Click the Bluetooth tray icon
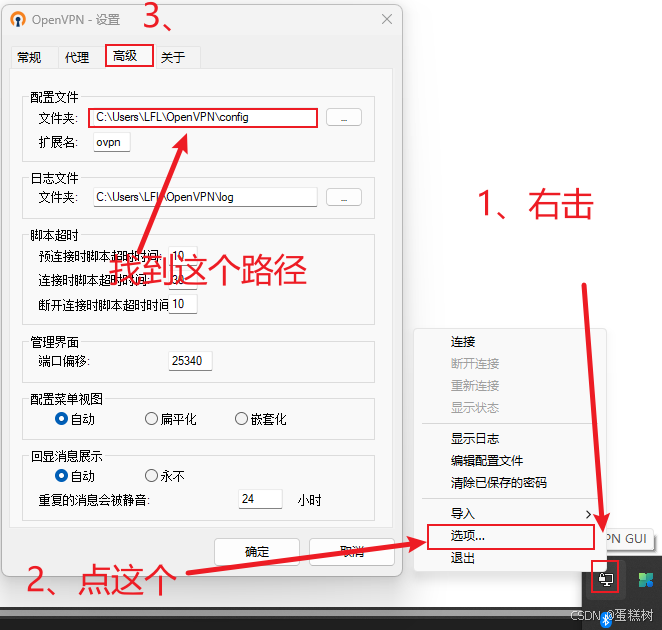 pos(606,619)
